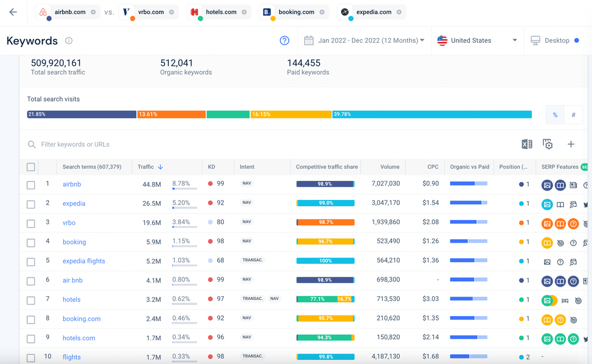Check the box for the expedia flights row
Screen dimensions: 592x364
(31, 262)
